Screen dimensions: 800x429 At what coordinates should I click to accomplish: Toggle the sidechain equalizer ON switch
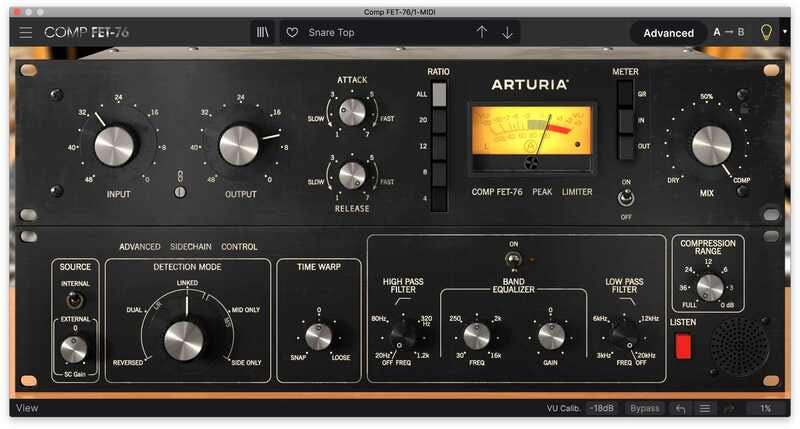[x=515, y=264]
